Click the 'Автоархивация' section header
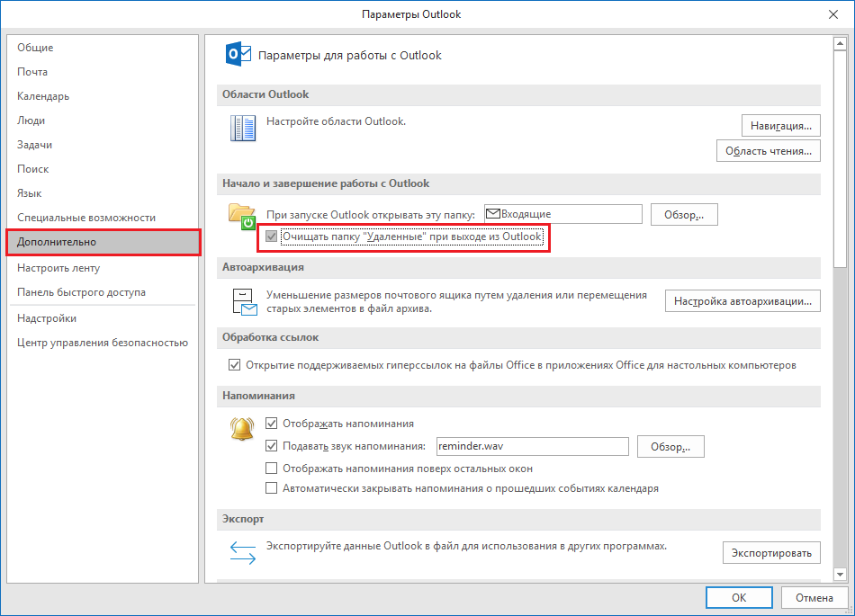The image size is (855, 616). [518, 267]
